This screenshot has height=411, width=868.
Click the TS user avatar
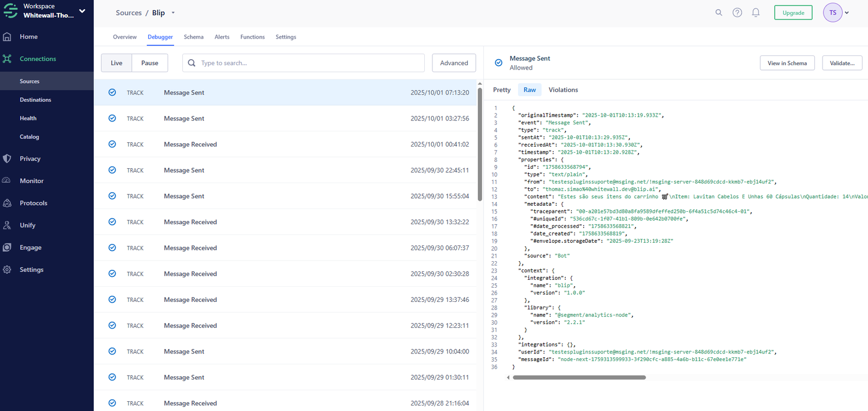pos(833,12)
